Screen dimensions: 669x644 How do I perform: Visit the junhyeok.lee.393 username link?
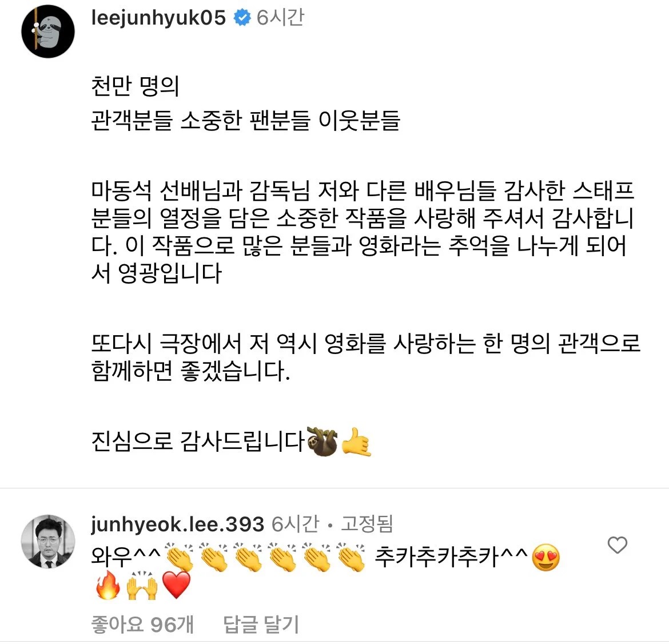[177, 524]
